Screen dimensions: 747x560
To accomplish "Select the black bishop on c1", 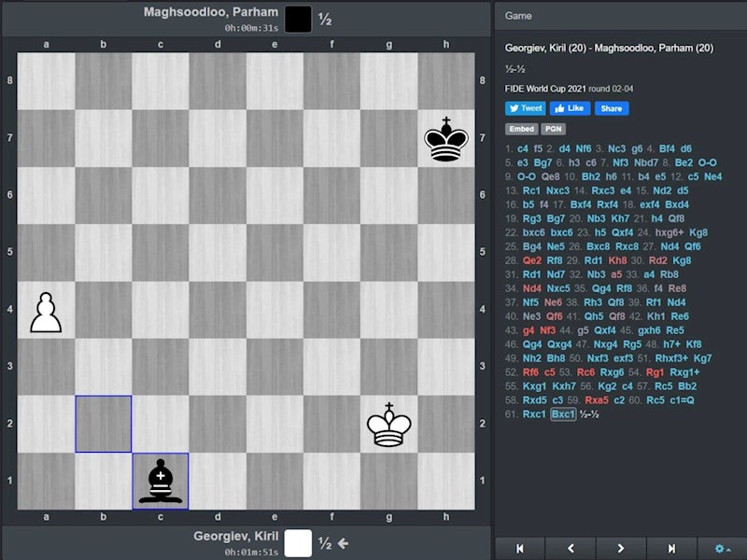I will point(161,481).
